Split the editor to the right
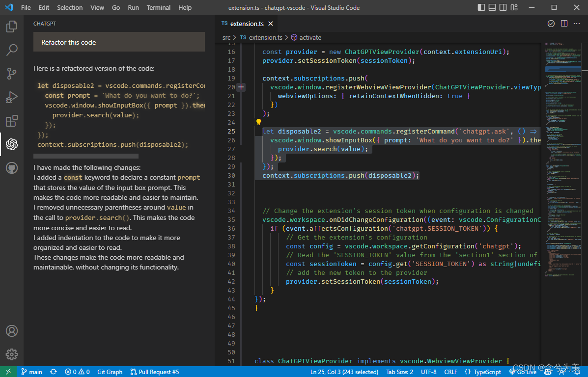 (x=564, y=24)
